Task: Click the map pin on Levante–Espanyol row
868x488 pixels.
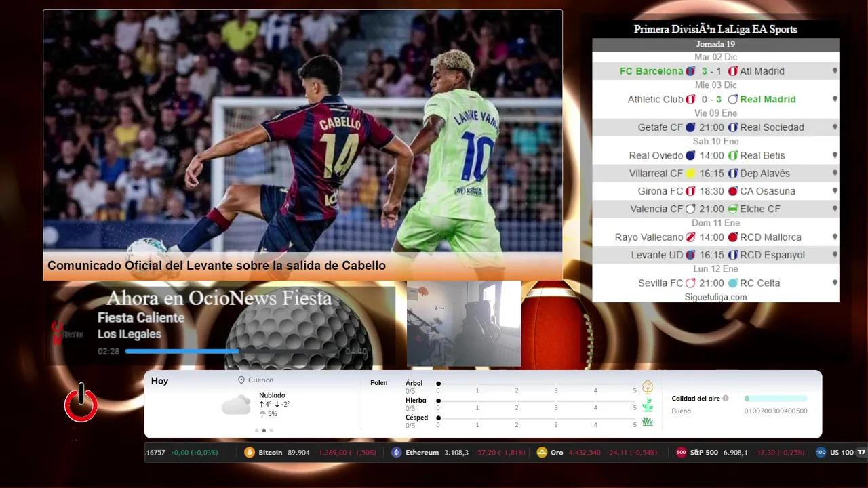Action: point(835,255)
